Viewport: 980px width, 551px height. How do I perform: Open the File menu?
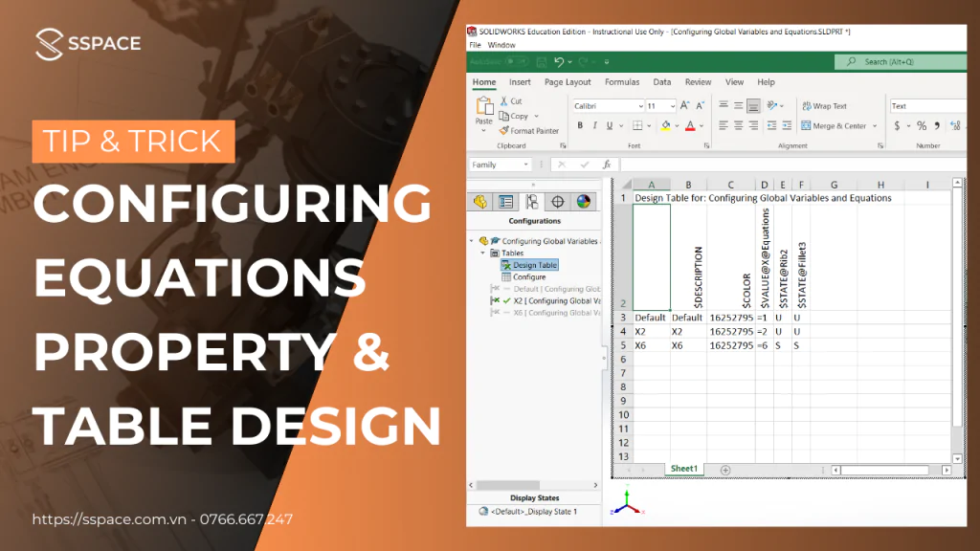click(475, 45)
